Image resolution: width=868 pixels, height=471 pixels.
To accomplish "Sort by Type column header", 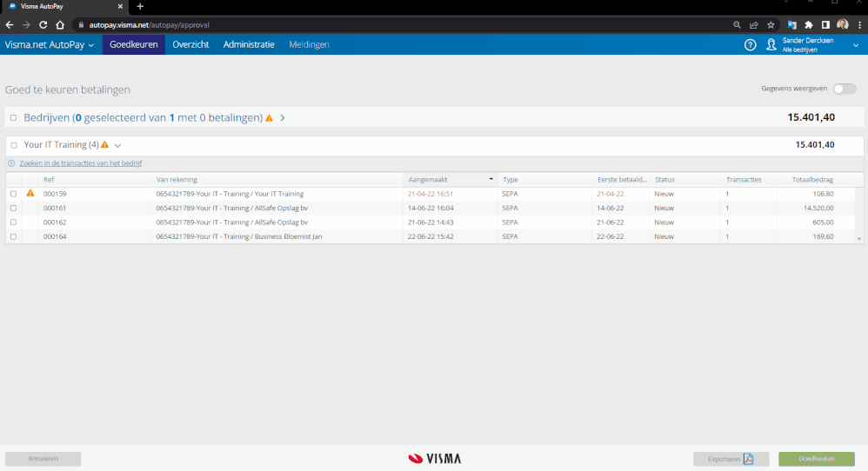I will tap(511, 180).
